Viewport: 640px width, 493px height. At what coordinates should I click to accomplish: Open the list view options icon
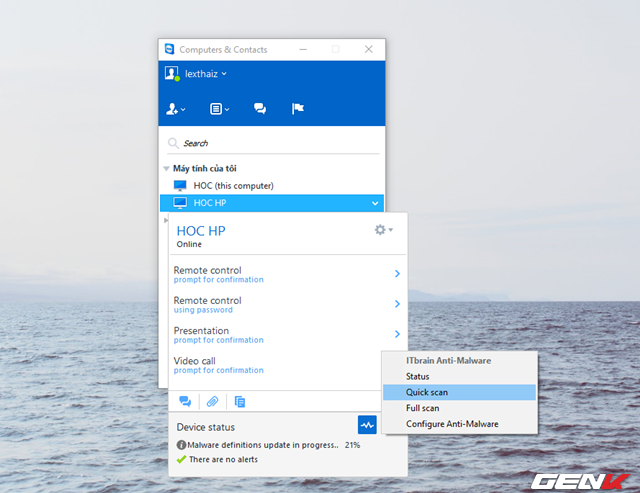coord(218,109)
